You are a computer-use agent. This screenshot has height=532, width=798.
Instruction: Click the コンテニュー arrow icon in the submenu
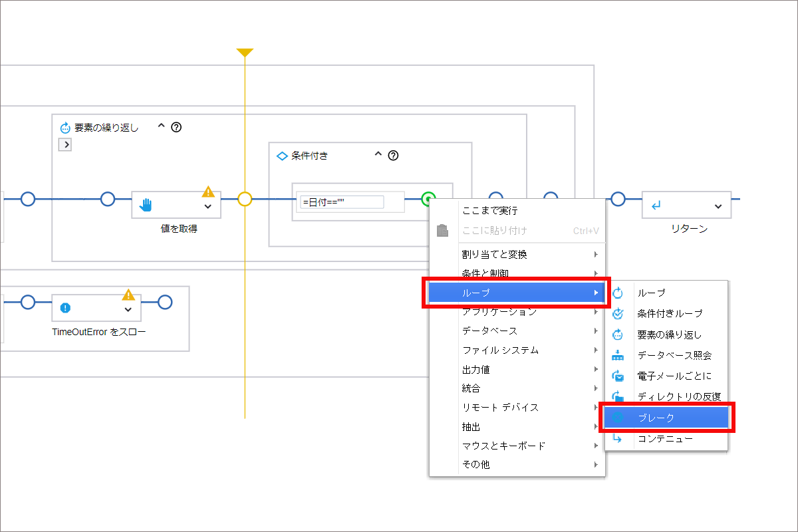pos(618,438)
